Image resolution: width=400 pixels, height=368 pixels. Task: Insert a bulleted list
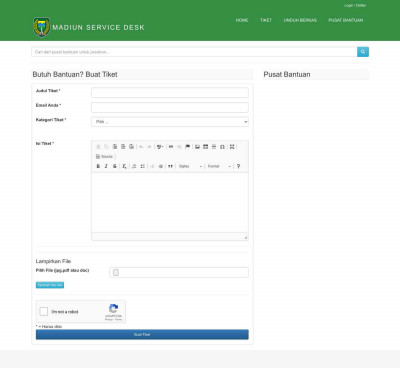[x=142, y=166]
